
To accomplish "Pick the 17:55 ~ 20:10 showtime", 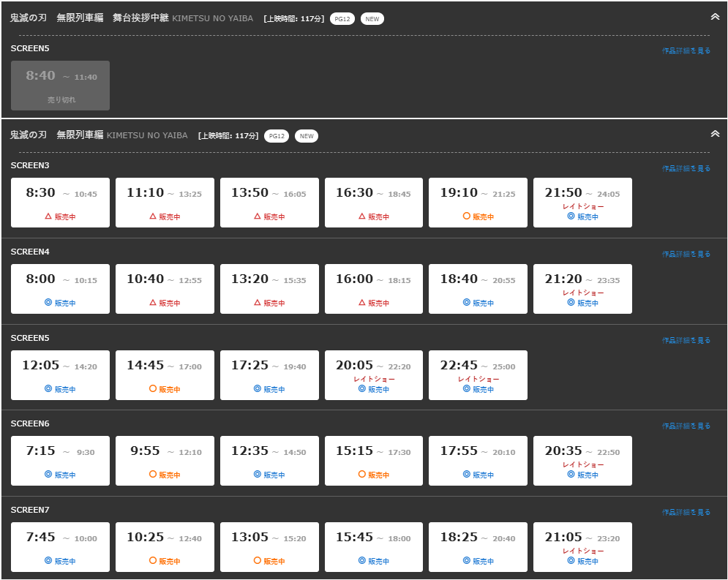I will [x=478, y=460].
